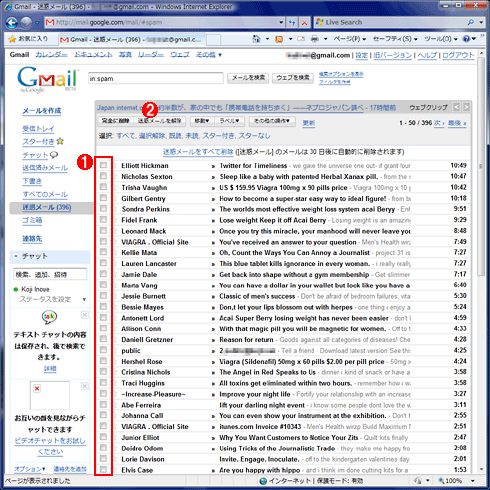Open the ラベル dropdown menu
The image size is (490, 490).
tap(229, 121)
